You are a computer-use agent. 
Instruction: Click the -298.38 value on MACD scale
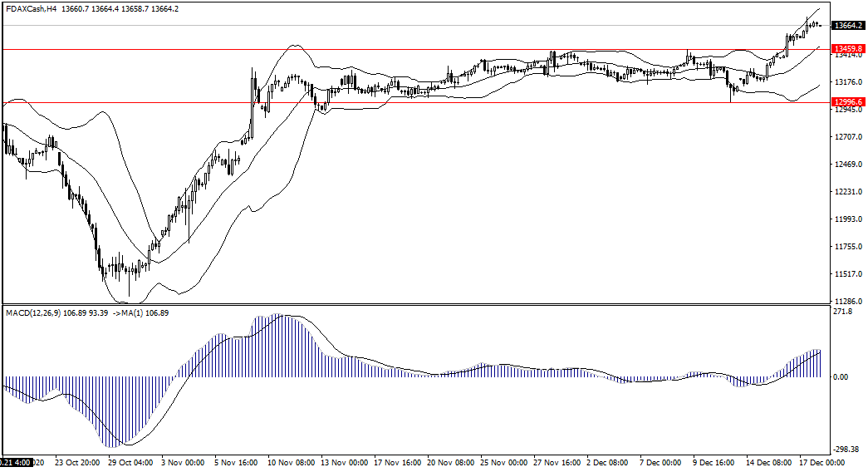pos(845,449)
